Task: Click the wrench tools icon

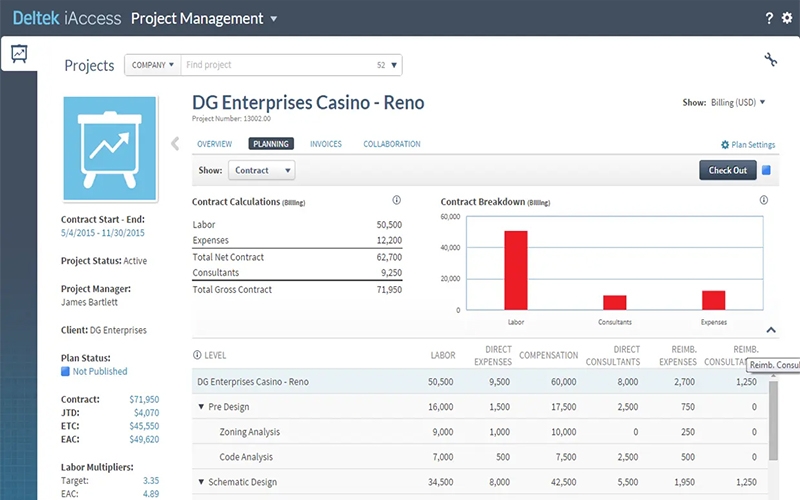Action: pyautogui.click(x=770, y=61)
